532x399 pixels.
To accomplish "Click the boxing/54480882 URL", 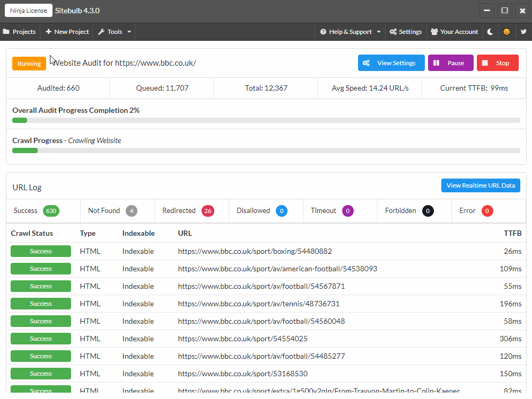I will [x=255, y=251].
